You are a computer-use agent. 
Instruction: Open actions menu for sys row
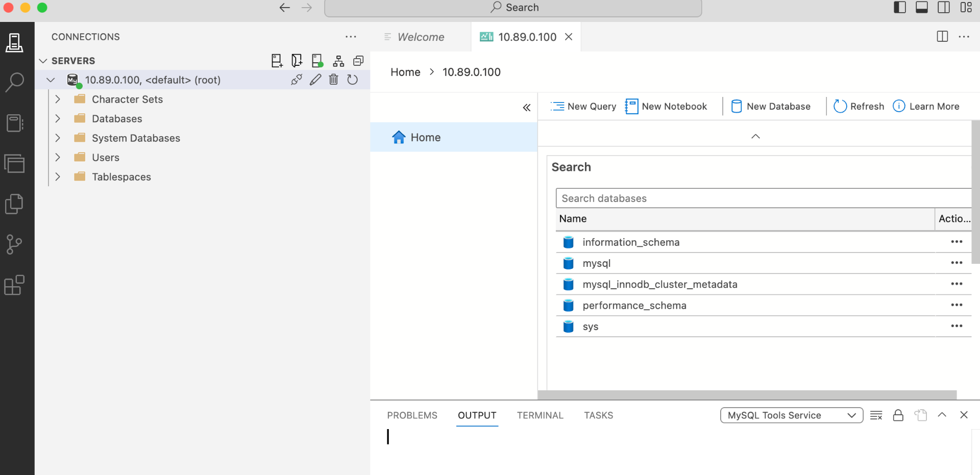click(x=957, y=326)
